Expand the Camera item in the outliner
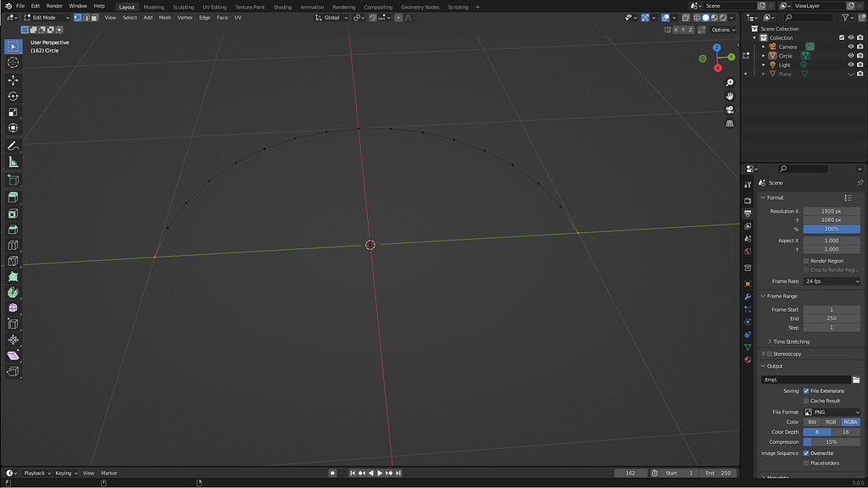Viewport: 868px width, 488px height. click(763, 47)
